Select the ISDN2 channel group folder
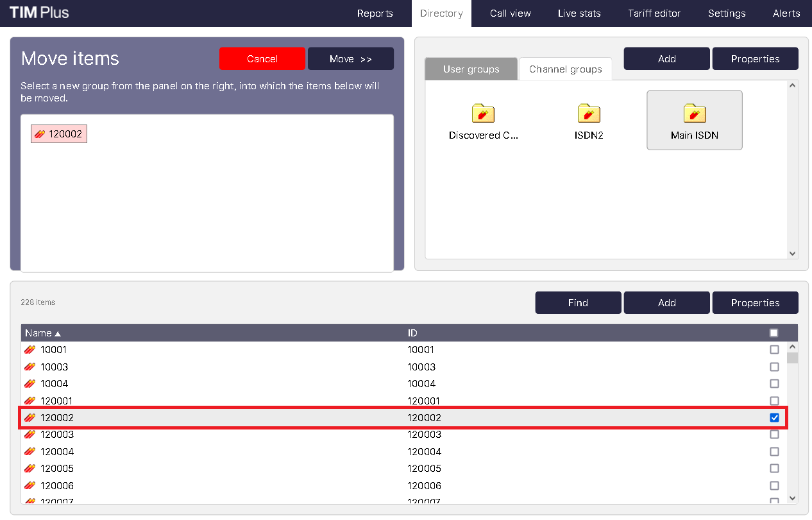This screenshot has width=812, height=520. point(589,114)
